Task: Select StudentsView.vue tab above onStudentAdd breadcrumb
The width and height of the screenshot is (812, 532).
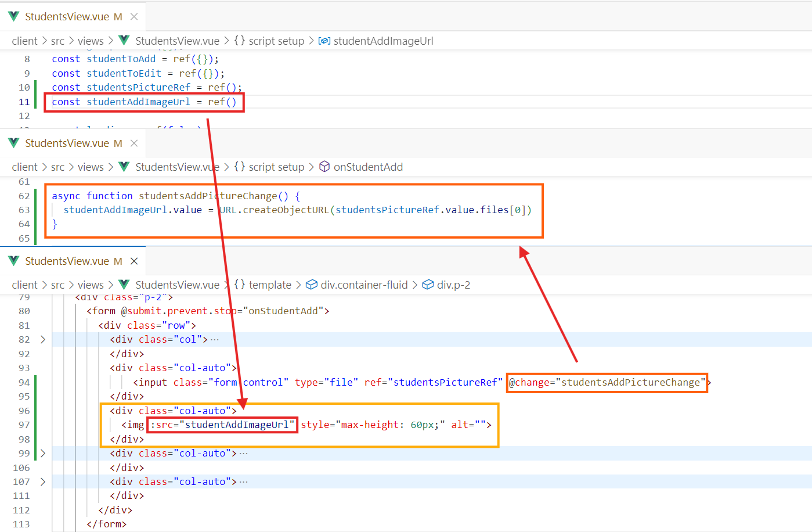Action: pos(67,143)
